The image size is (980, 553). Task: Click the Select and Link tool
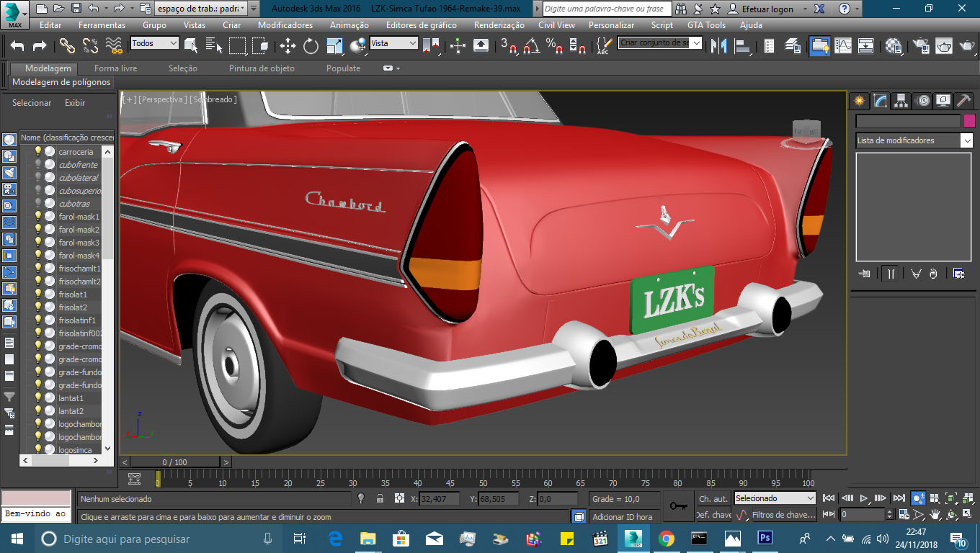click(67, 46)
